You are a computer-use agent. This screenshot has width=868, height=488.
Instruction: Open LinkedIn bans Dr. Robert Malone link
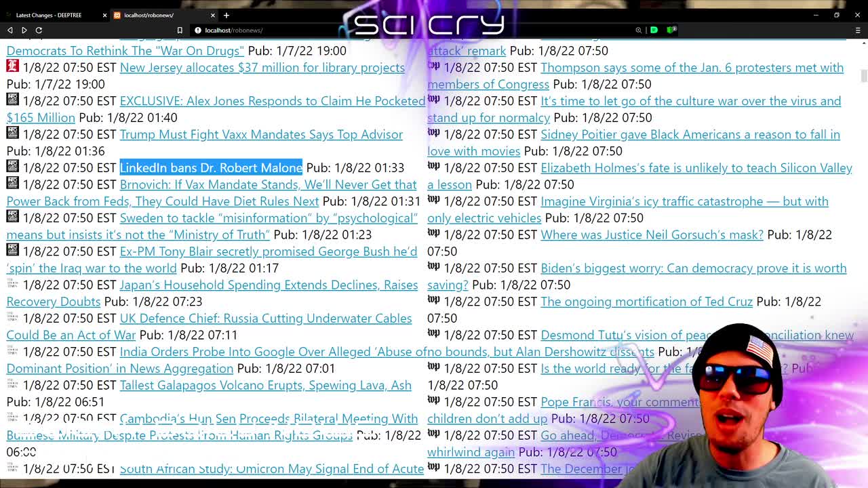tap(211, 167)
